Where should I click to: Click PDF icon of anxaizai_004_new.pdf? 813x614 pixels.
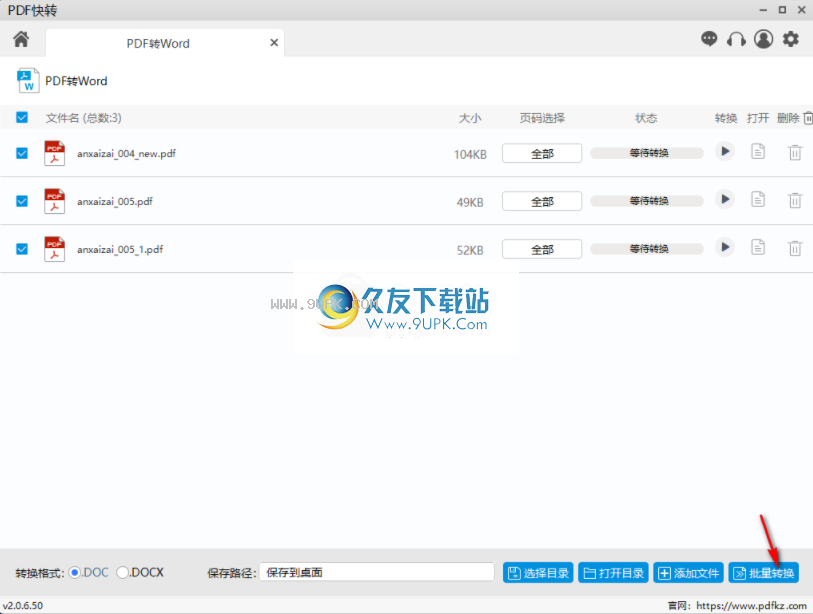(x=54, y=153)
